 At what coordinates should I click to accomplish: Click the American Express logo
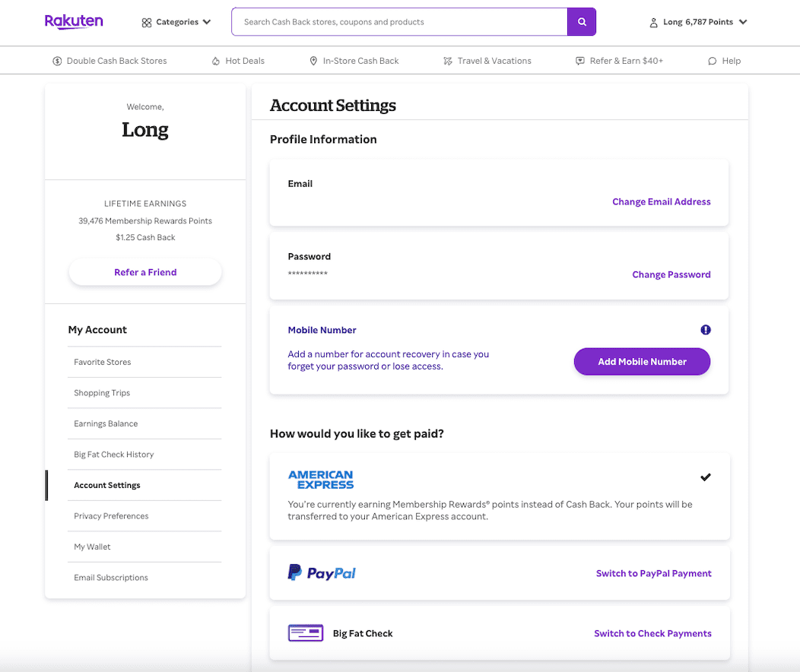coord(321,480)
